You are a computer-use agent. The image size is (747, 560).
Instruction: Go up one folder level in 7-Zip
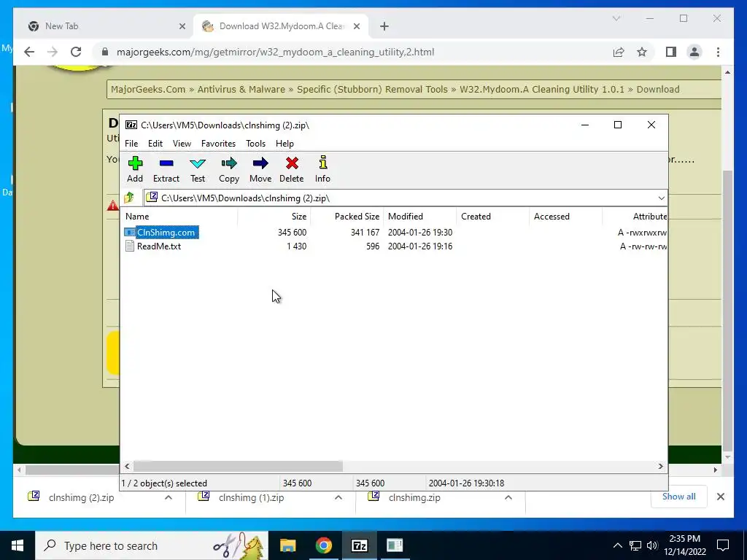(129, 198)
